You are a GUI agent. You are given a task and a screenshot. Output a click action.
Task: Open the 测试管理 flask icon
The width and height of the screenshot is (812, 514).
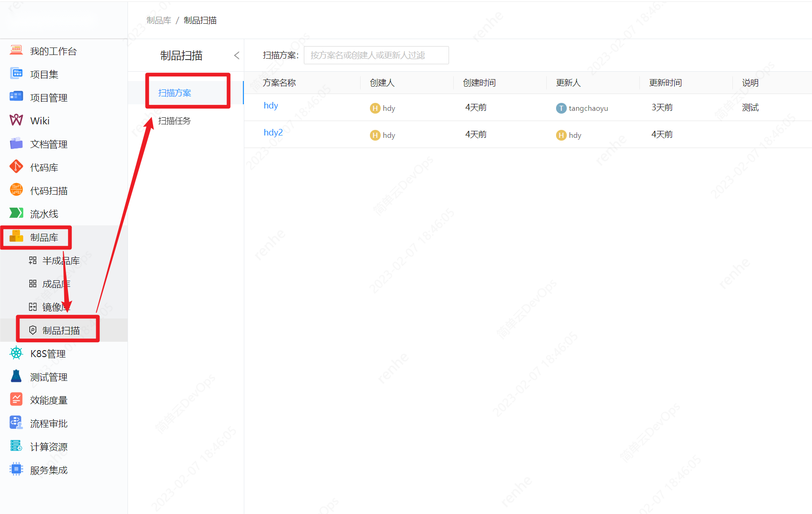tap(16, 376)
